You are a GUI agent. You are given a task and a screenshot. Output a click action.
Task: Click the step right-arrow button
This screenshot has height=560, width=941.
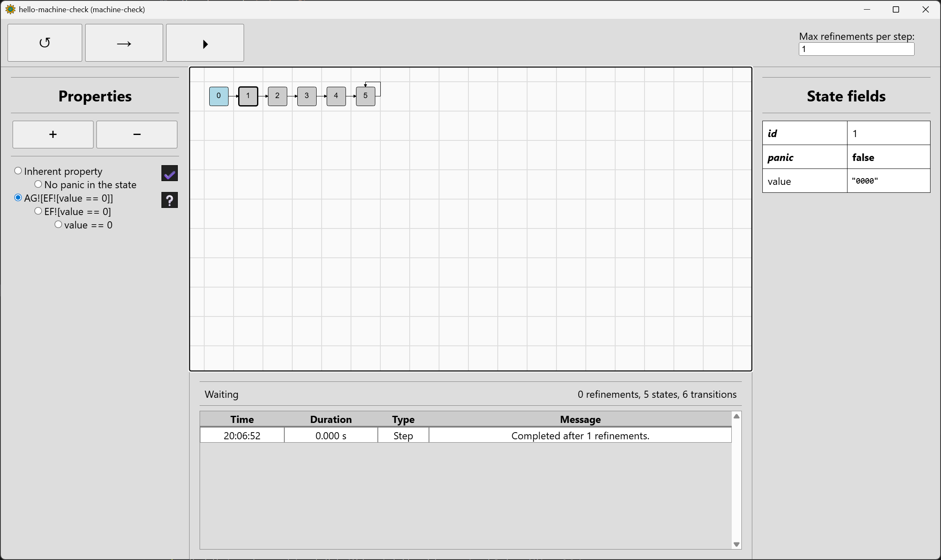click(124, 43)
